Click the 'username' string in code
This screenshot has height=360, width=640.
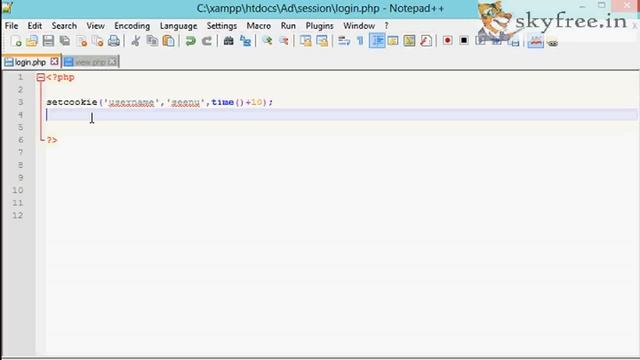pyautogui.click(x=131, y=102)
